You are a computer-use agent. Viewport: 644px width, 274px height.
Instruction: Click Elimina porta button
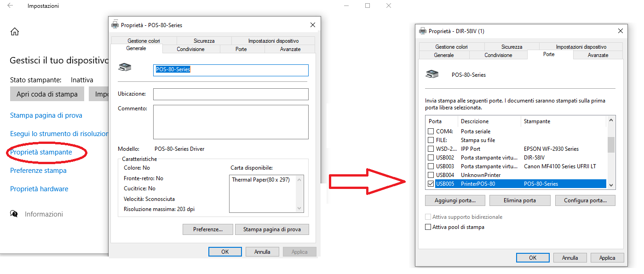(520, 200)
